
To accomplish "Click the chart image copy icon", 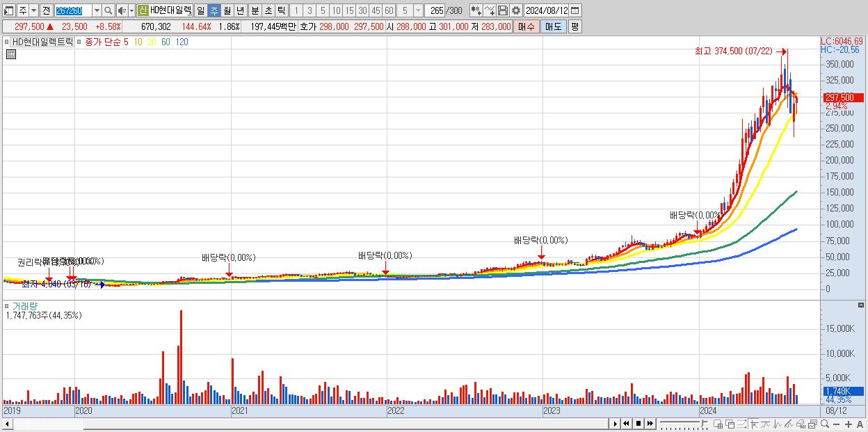I will point(813,424).
